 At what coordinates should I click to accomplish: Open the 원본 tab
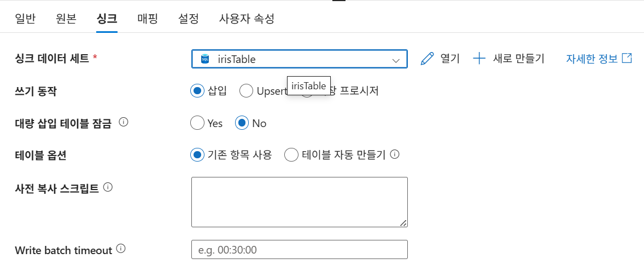pos(66,19)
